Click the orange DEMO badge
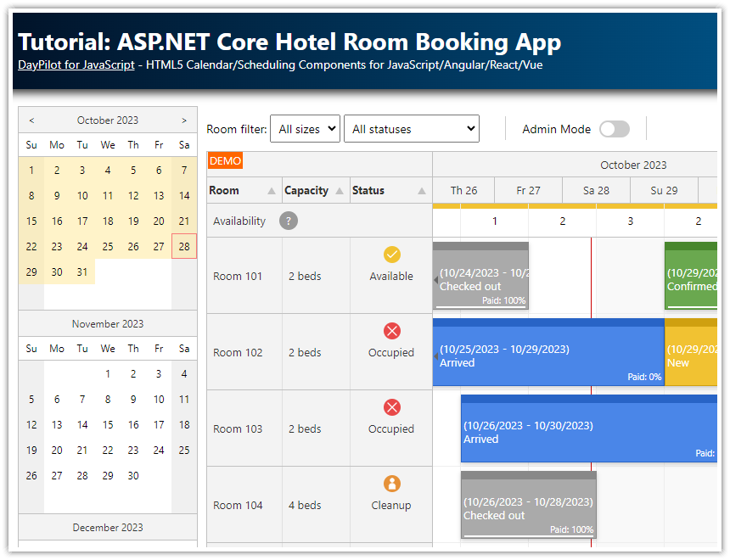Screen dimensions: 730x560 pos(226,160)
